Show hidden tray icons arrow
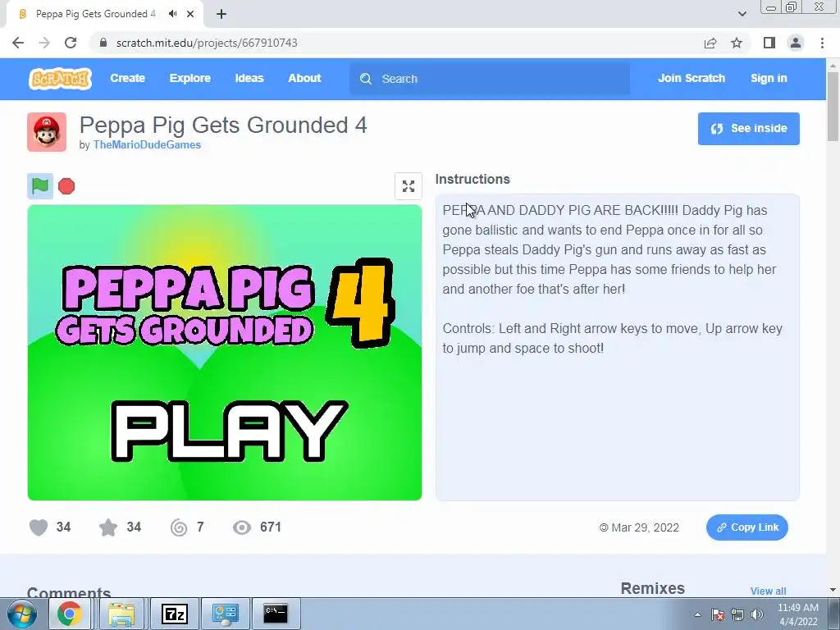 pos(697,614)
